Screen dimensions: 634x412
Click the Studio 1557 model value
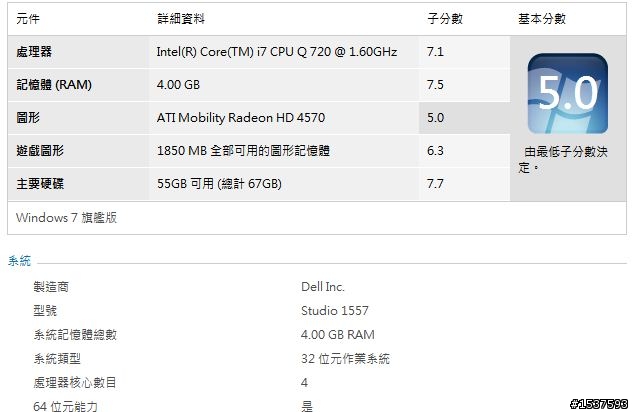(x=335, y=311)
